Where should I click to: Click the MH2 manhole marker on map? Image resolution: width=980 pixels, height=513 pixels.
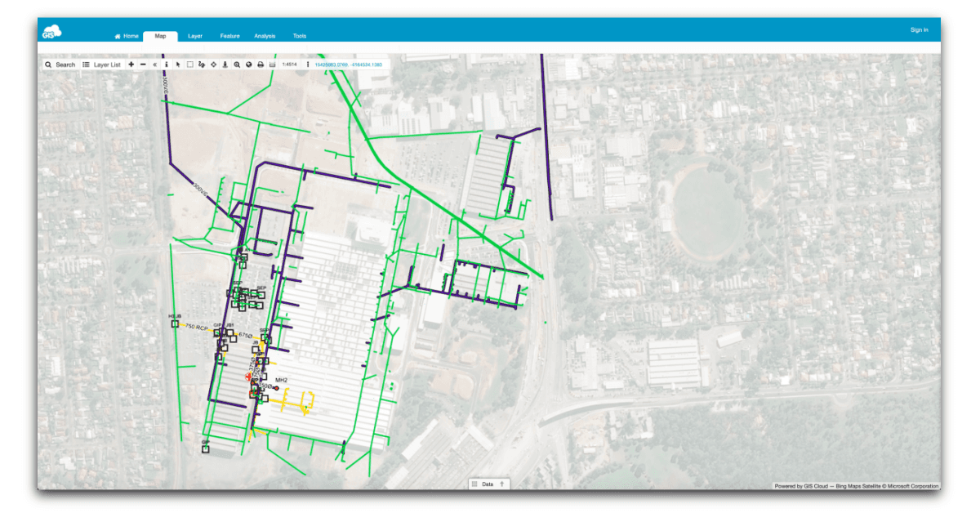tap(276, 388)
